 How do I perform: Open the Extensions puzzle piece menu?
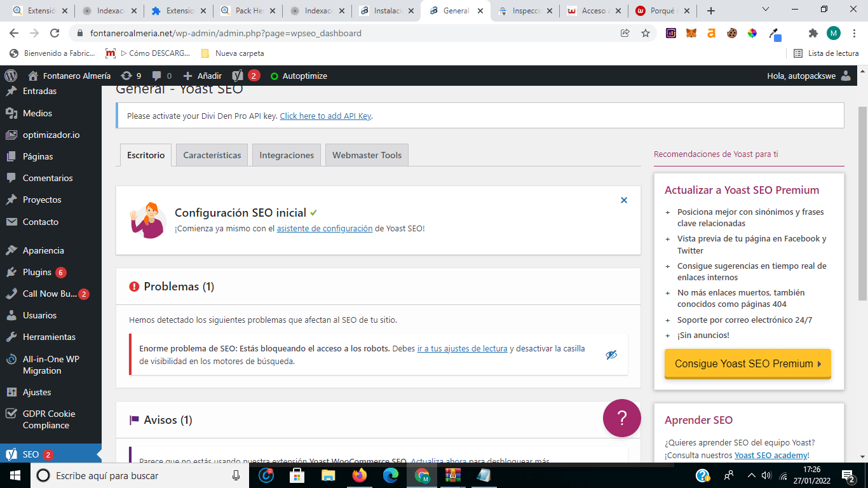[x=813, y=33]
